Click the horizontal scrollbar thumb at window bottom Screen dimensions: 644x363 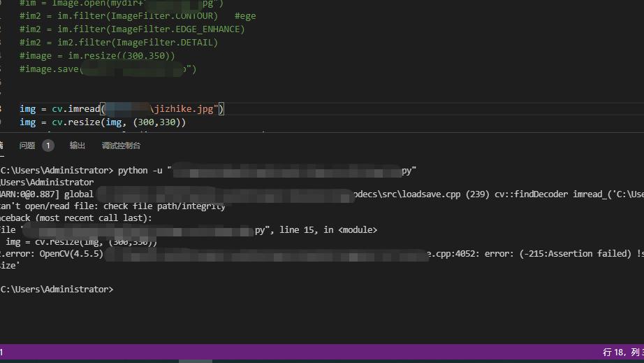[196, 362]
